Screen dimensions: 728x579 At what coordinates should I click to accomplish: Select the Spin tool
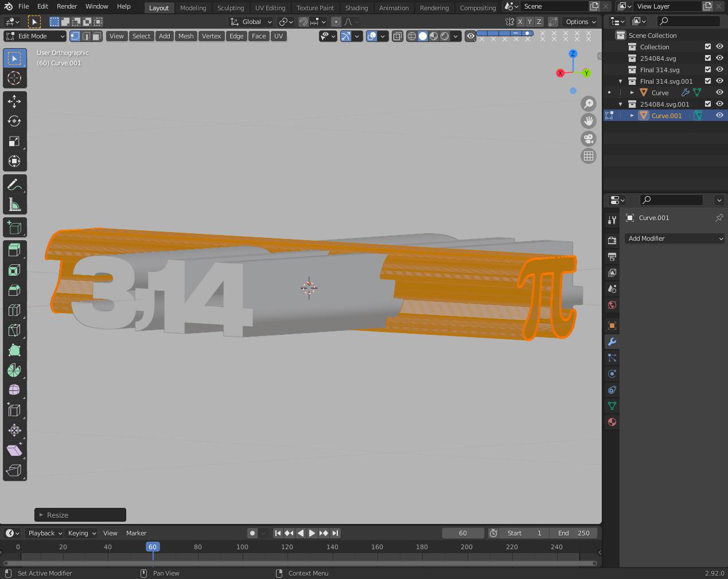tap(14, 370)
